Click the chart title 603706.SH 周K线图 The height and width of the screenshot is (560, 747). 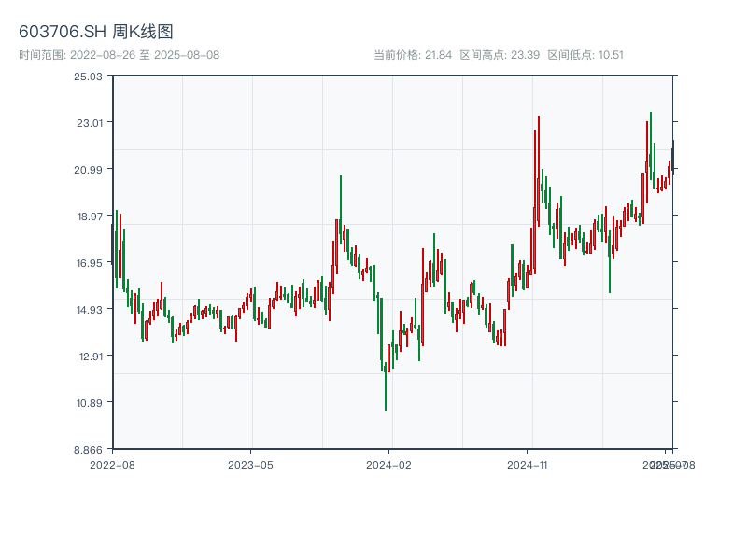click(x=96, y=32)
